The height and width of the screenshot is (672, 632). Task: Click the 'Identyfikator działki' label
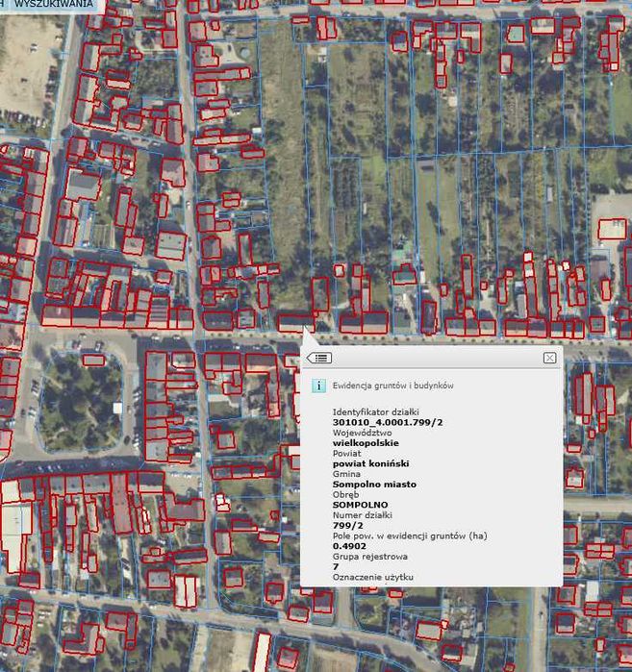pos(375,411)
